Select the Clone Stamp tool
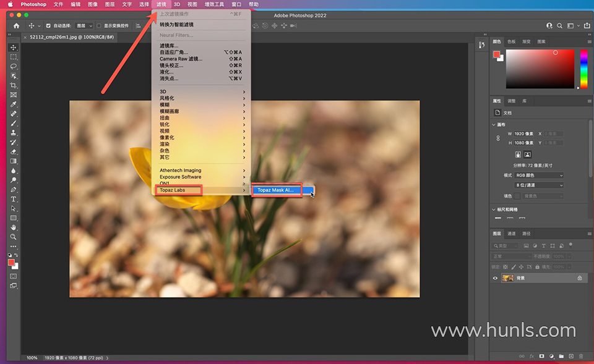 coord(13,132)
